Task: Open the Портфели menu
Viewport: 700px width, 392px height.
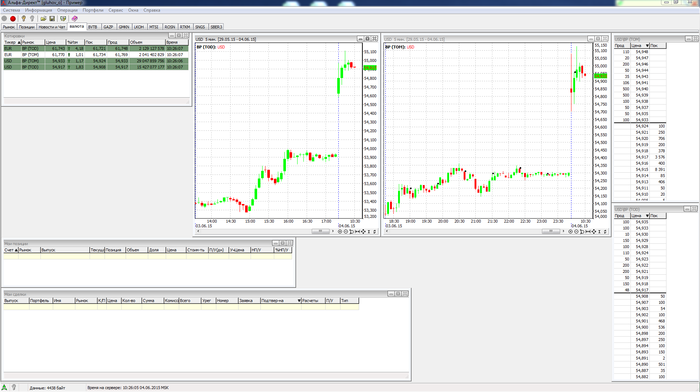Action: click(93, 10)
